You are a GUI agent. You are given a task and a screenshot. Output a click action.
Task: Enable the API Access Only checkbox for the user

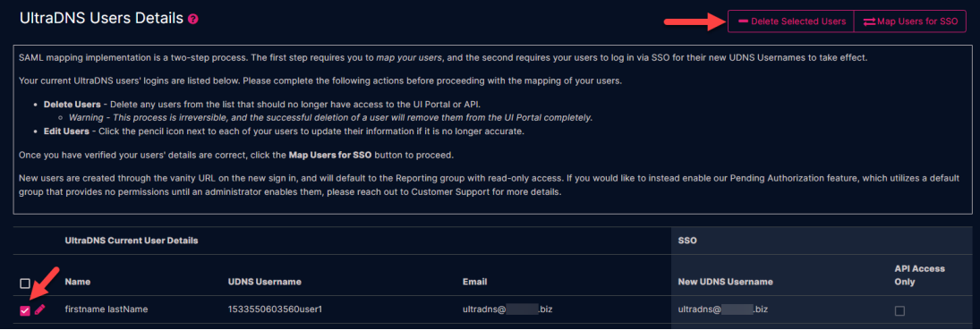point(899,310)
